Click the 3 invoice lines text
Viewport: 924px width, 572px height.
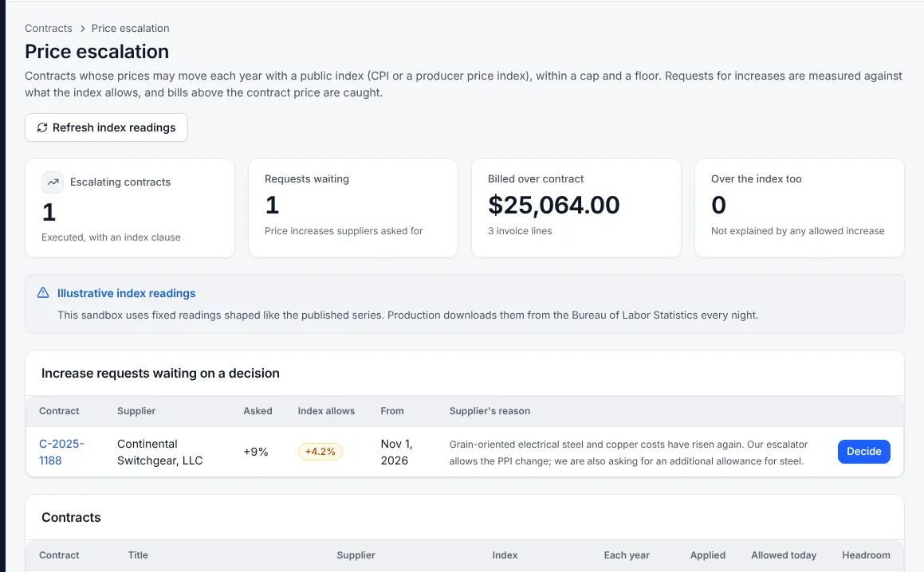click(x=520, y=231)
